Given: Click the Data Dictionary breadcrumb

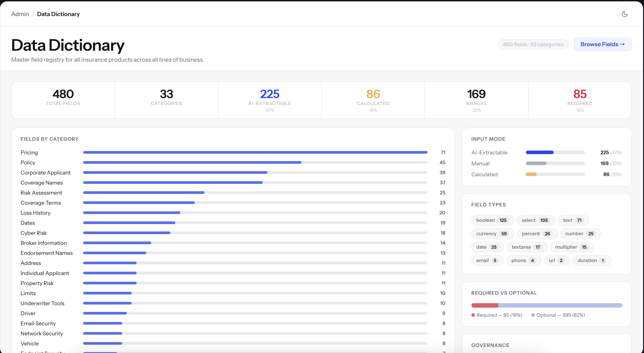Looking at the screenshot, I should [58, 14].
